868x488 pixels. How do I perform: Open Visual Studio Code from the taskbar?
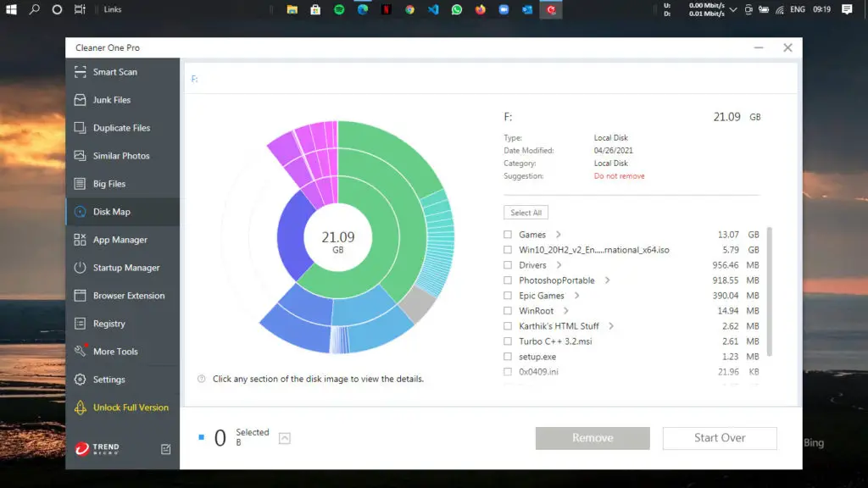(433, 9)
